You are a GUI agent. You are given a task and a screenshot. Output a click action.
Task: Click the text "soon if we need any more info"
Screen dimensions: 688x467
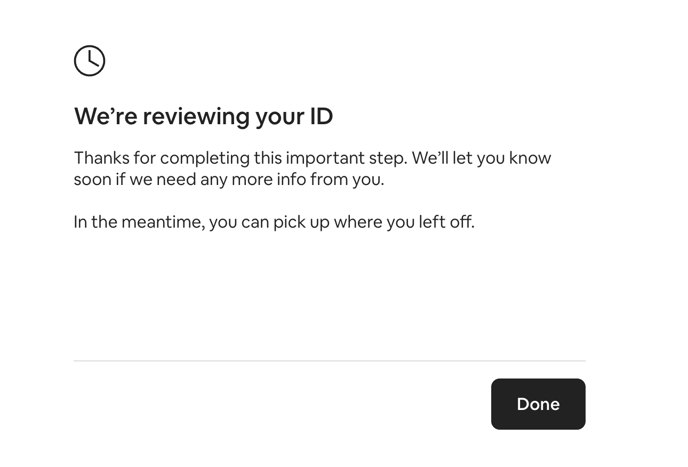pyautogui.click(x=190, y=180)
